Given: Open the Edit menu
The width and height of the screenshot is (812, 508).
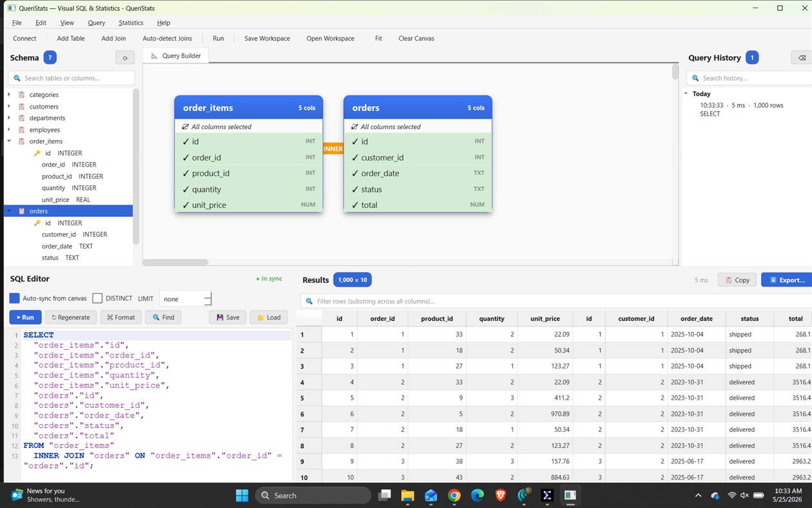Looking at the screenshot, I should pos(41,23).
